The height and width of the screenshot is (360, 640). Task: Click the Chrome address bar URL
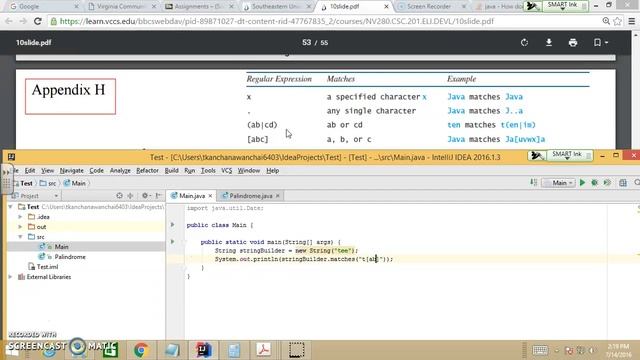click(x=277, y=21)
